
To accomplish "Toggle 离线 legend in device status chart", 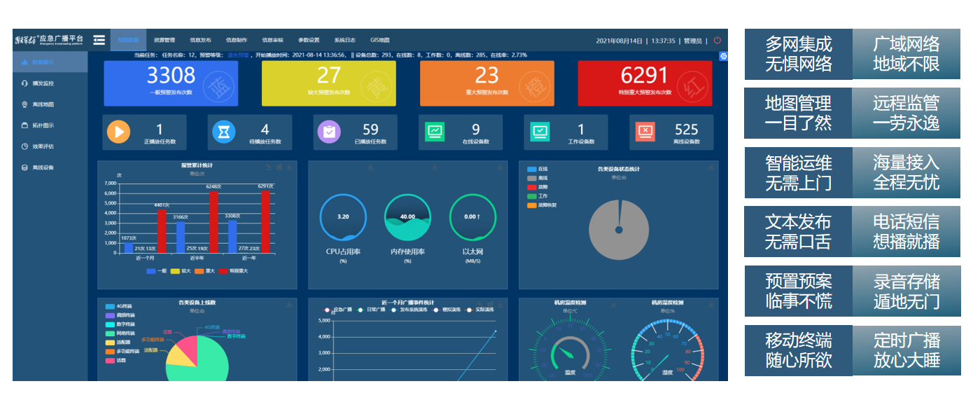I will point(538,178).
